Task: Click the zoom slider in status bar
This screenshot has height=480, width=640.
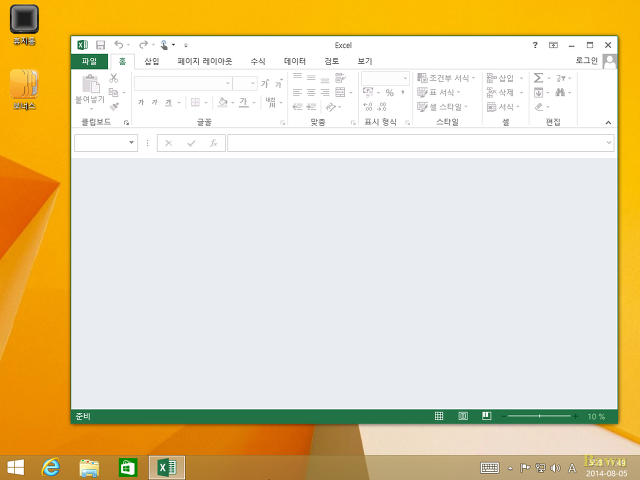Action: (x=539, y=416)
